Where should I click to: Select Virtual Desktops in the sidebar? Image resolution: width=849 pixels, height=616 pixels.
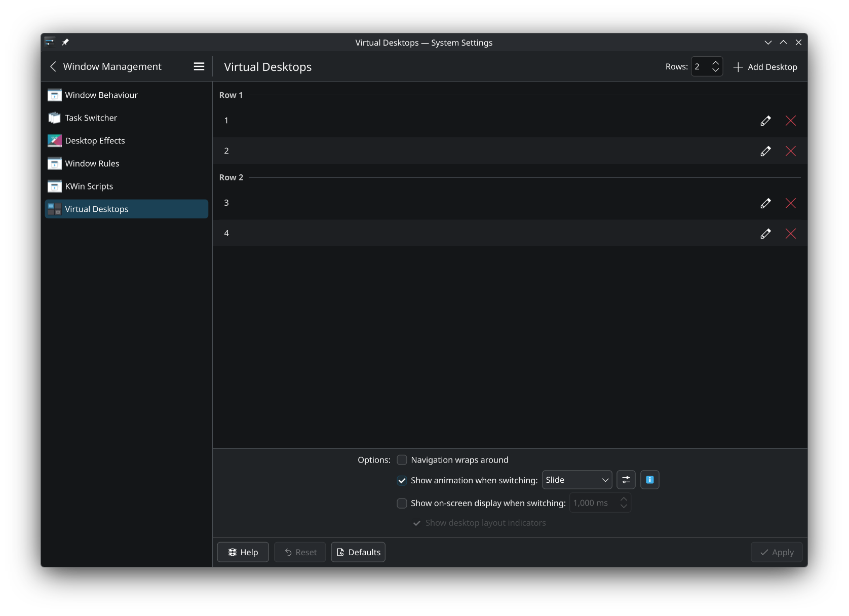127,209
